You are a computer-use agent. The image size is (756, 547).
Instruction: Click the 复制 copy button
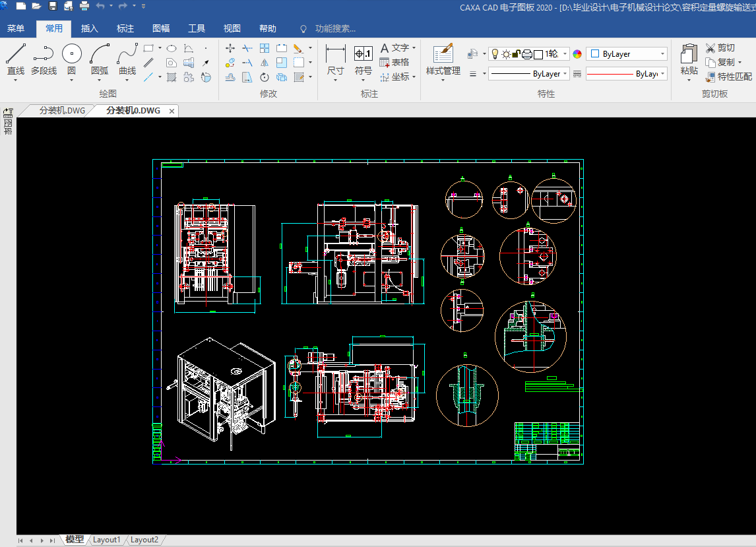click(x=720, y=62)
